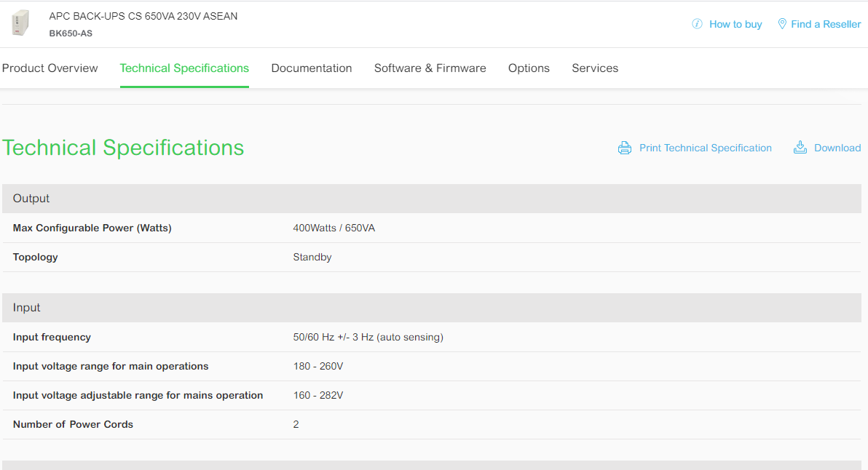
Task: Click the 400Watts / 650VA value
Action: pos(334,228)
